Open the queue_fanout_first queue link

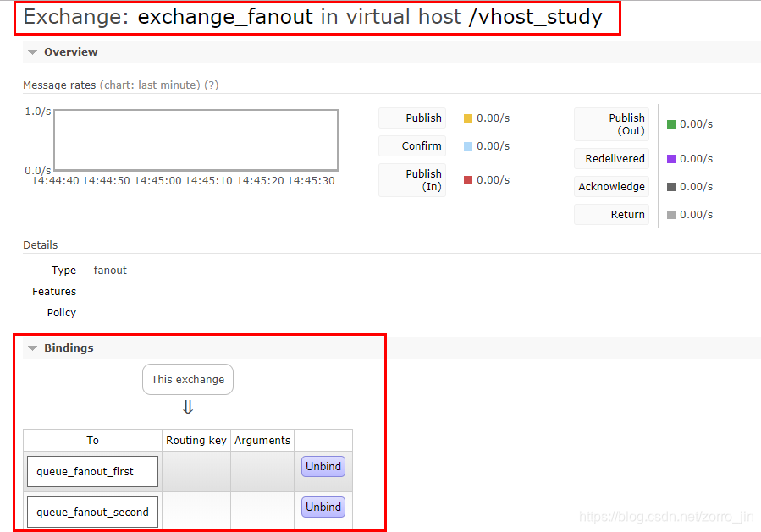85,471
